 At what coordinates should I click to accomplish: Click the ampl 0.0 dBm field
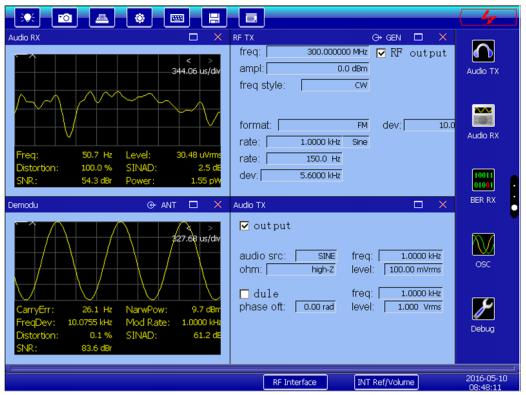[317, 68]
